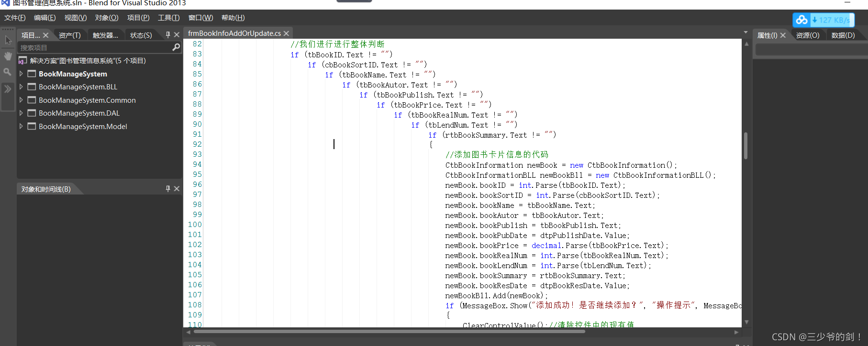868x346 pixels.
Task: Switch to the 资源(O) tab
Action: (x=808, y=35)
